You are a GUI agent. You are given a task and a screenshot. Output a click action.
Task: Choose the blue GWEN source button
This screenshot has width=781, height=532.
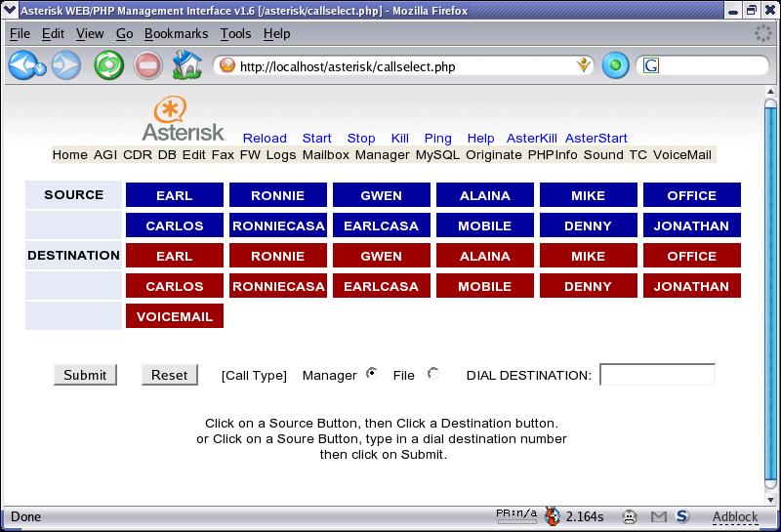pos(381,195)
